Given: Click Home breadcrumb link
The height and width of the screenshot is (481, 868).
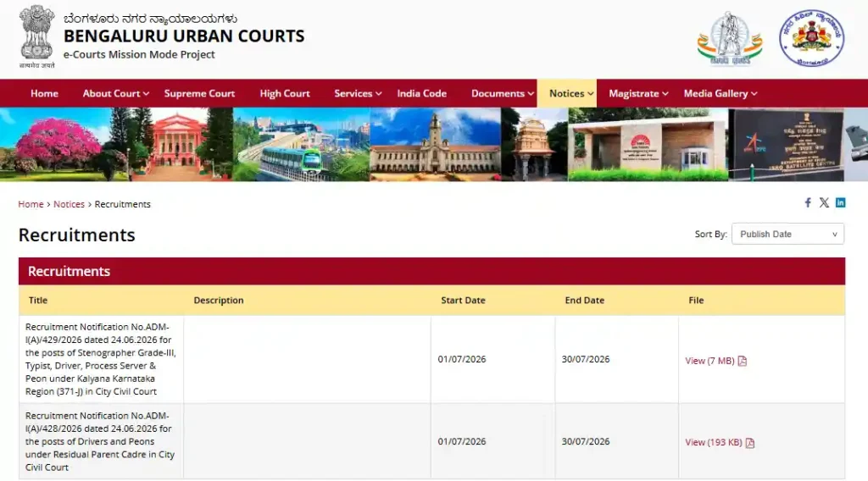Looking at the screenshot, I should point(31,204).
